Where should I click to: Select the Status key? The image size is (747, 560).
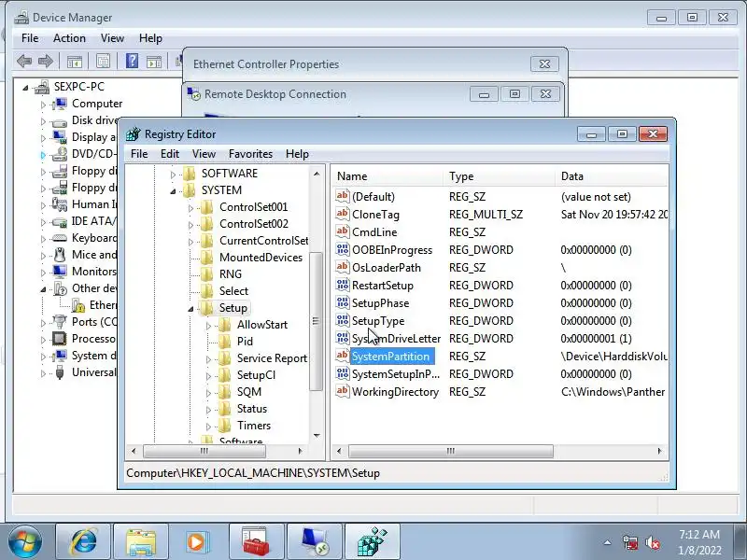252,409
